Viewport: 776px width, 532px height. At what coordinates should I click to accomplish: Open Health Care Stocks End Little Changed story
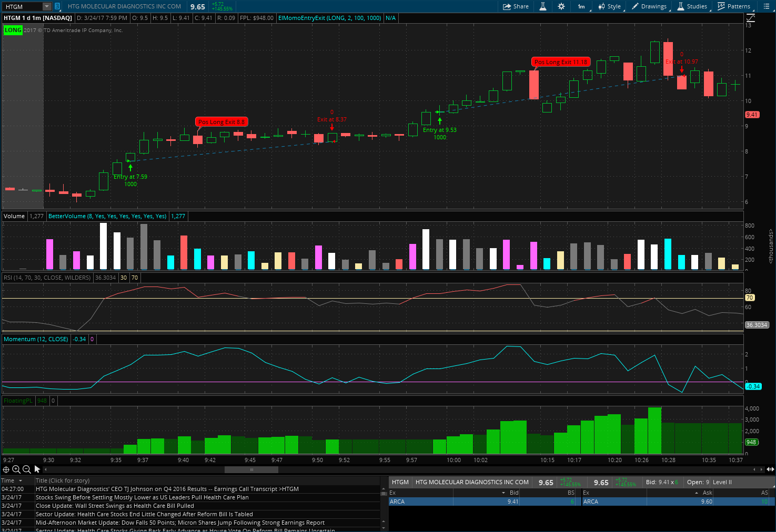(x=144, y=514)
